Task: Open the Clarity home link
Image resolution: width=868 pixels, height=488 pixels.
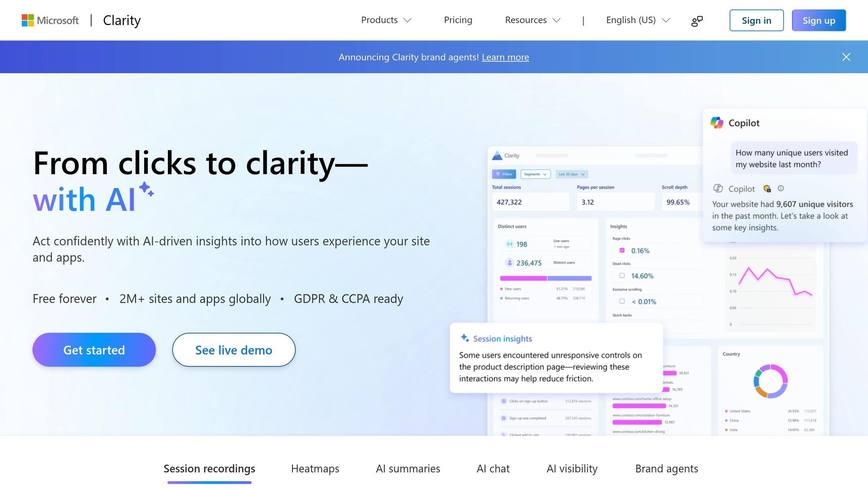Action: click(122, 20)
